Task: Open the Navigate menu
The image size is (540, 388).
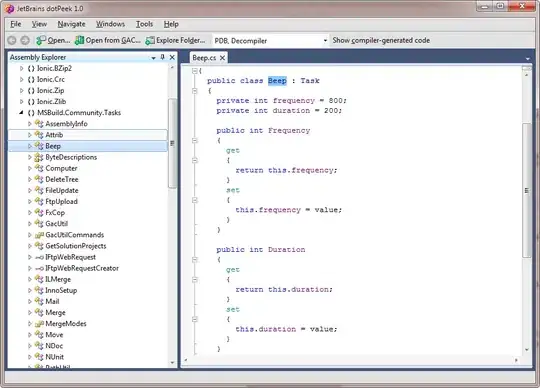Action: (x=71, y=24)
